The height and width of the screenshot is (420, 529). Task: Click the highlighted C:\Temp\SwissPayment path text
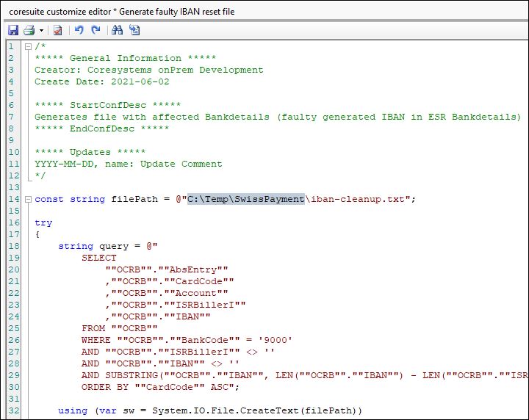point(245,199)
